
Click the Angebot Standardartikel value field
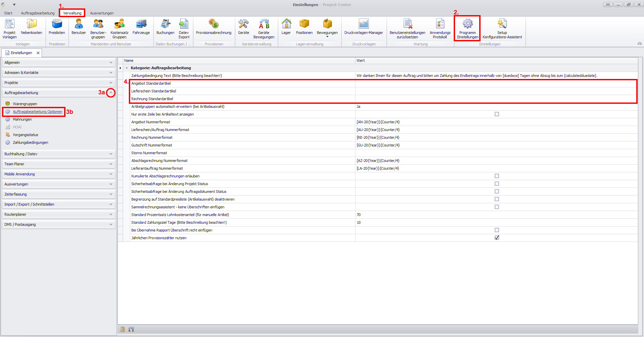(496, 83)
